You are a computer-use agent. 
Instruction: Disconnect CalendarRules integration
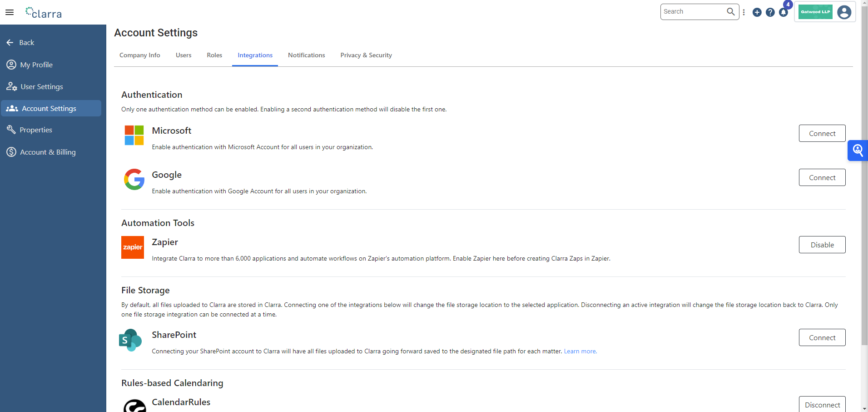point(822,404)
